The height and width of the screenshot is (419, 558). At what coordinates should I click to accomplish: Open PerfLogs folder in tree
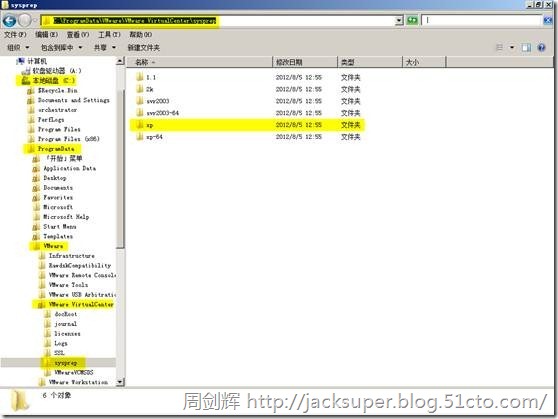click(51, 120)
